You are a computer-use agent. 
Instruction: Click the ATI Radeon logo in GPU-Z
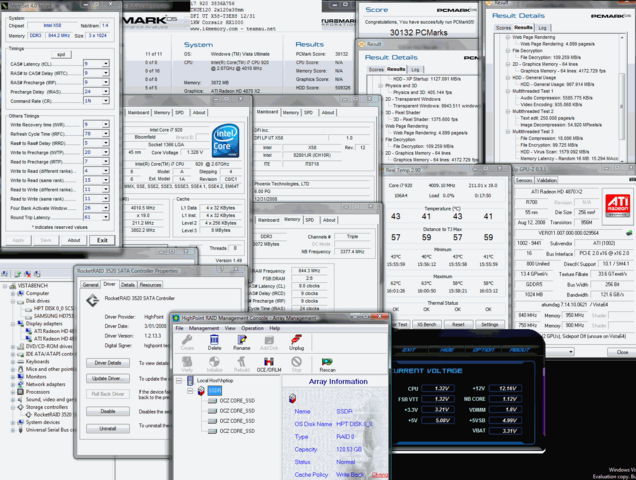pos(617,204)
